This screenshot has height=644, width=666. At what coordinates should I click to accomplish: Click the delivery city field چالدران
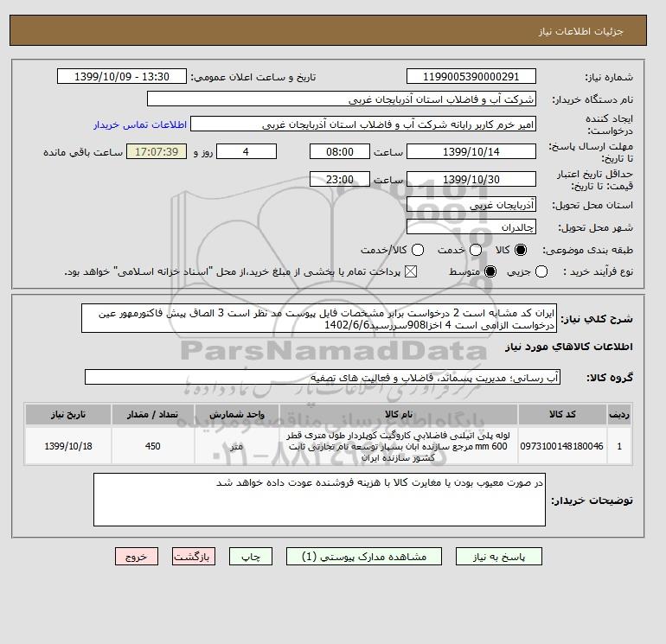click(x=471, y=227)
